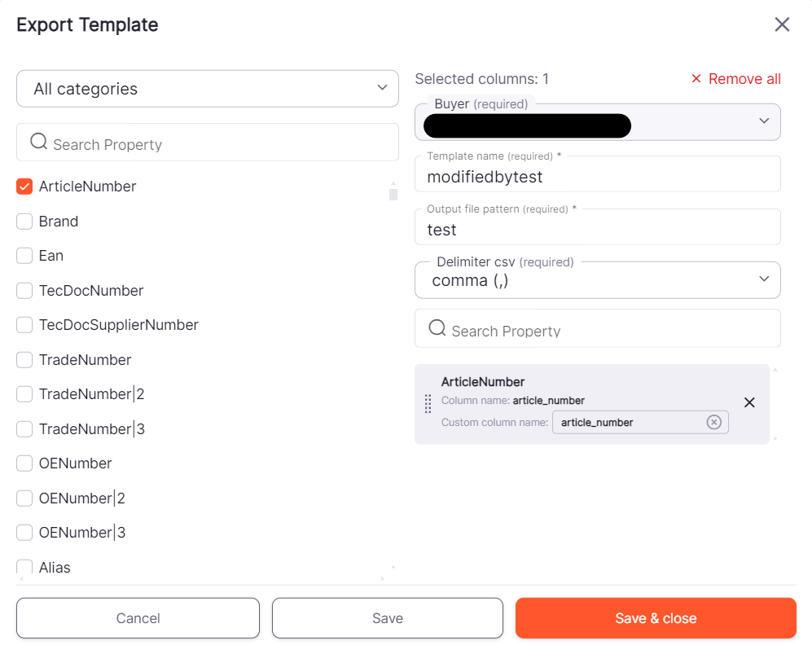Click the drag handle on ArticleNumber column
Viewport: 812px width, 650px height.
pos(428,404)
